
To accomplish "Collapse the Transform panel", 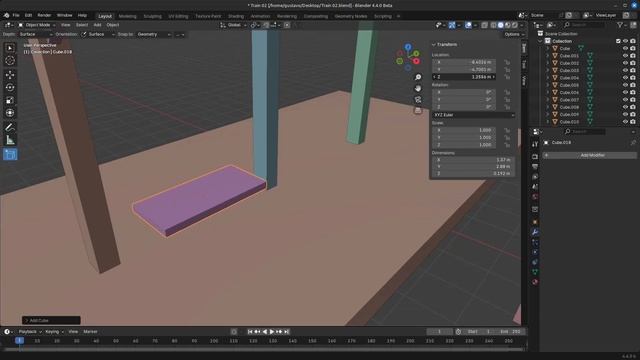I will 433,44.
